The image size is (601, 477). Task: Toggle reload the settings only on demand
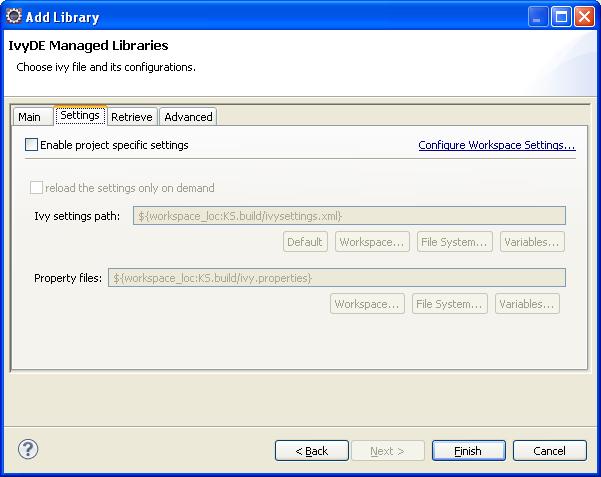36,188
